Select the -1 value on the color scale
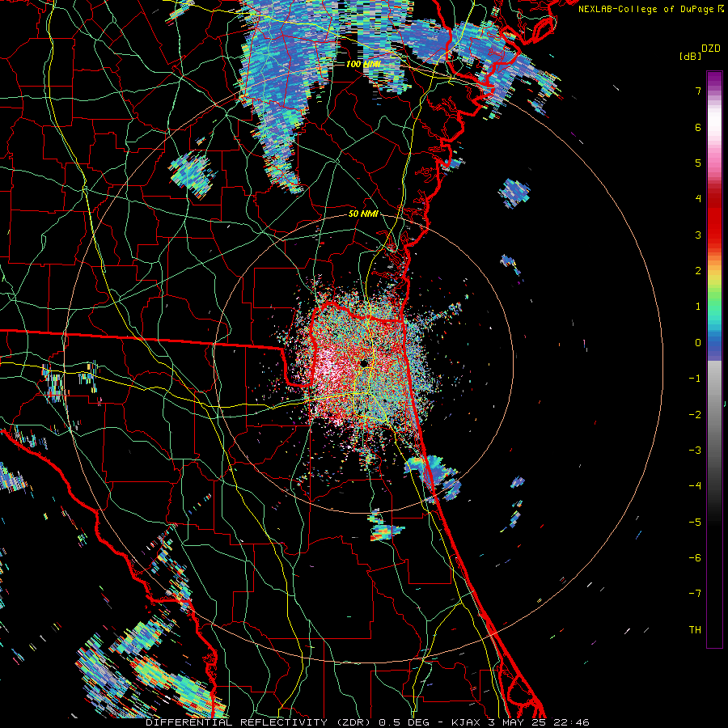 pos(695,379)
